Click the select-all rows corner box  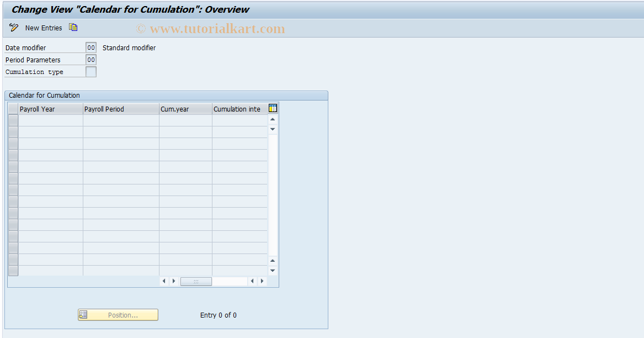(13, 109)
